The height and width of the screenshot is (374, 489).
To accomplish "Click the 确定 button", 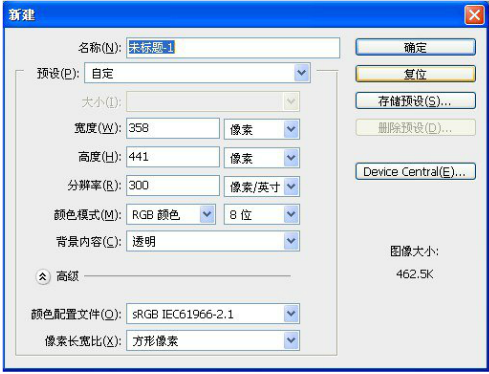I will [415, 47].
